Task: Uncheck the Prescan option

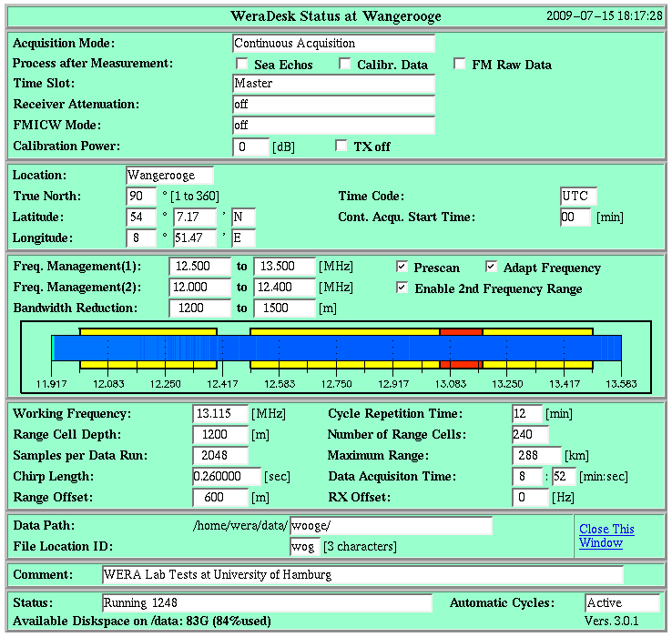Action: (402, 267)
